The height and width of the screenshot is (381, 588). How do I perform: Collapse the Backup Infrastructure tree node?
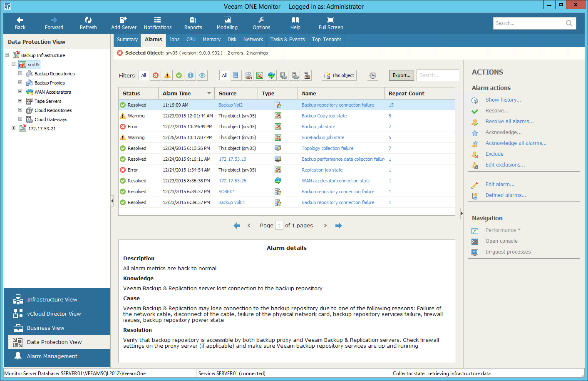(x=7, y=55)
